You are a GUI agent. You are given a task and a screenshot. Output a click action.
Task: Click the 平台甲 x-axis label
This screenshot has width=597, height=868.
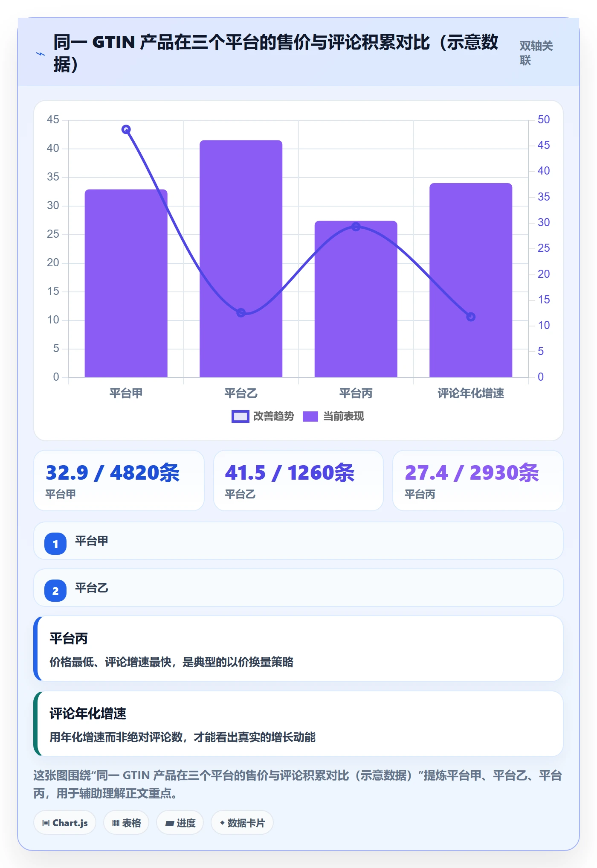pyautogui.click(x=126, y=393)
